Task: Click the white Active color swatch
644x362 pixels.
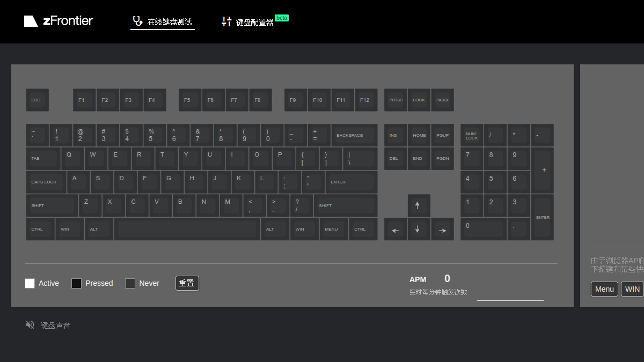Action: (30, 283)
